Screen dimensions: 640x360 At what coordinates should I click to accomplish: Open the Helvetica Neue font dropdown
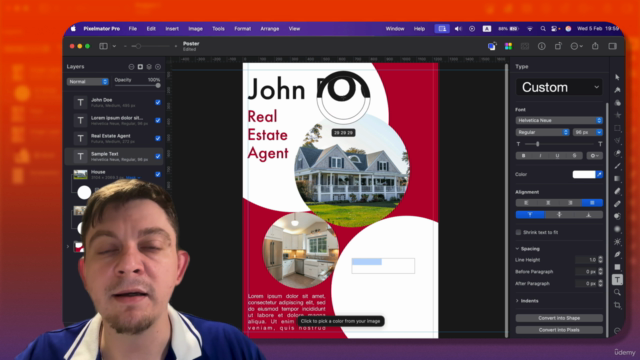(559, 120)
